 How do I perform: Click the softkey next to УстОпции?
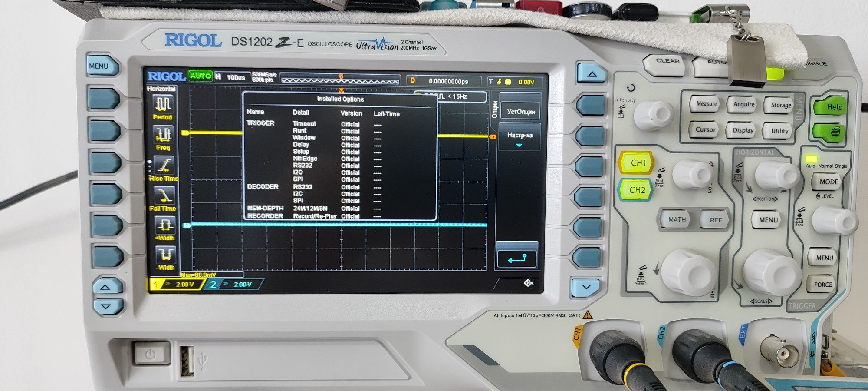point(590,106)
